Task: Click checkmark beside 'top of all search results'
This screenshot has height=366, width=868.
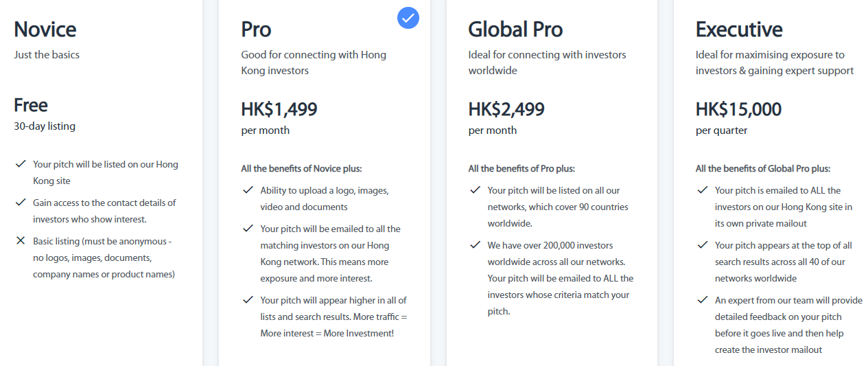Action: click(702, 245)
